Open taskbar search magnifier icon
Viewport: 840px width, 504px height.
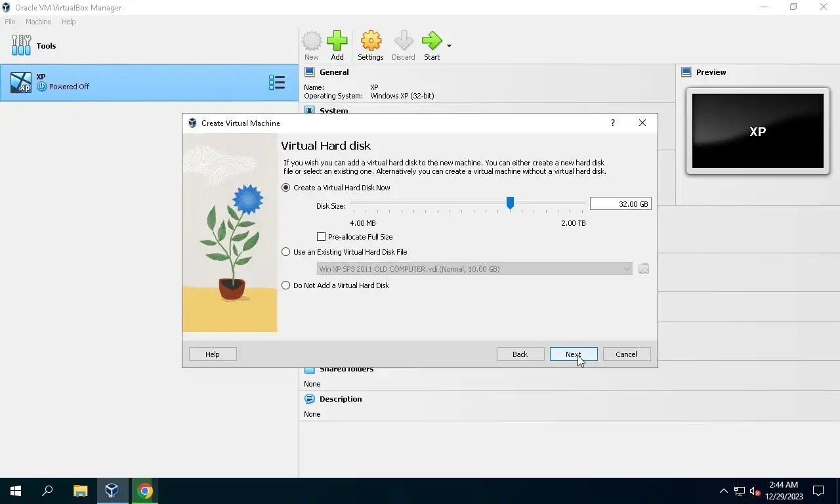tap(47, 491)
